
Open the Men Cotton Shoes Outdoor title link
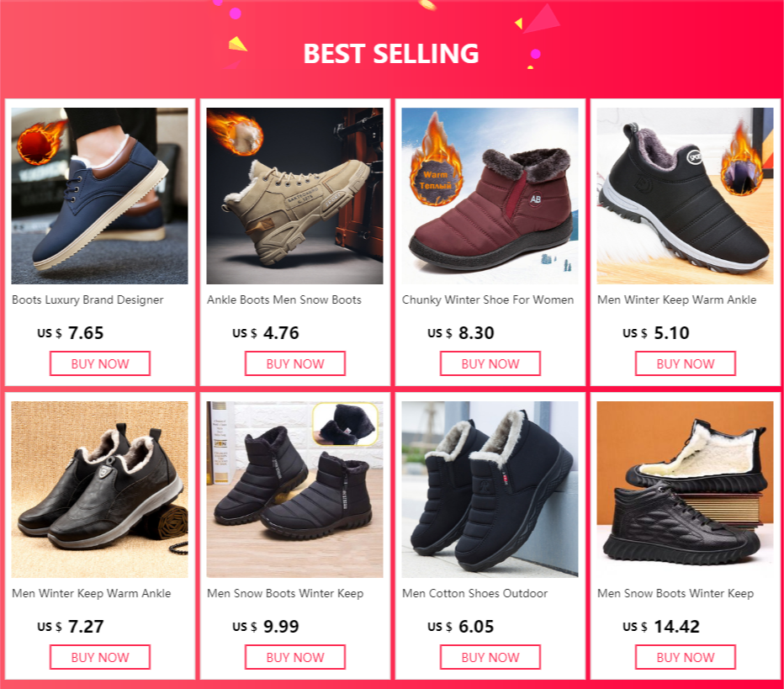(475, 593)
